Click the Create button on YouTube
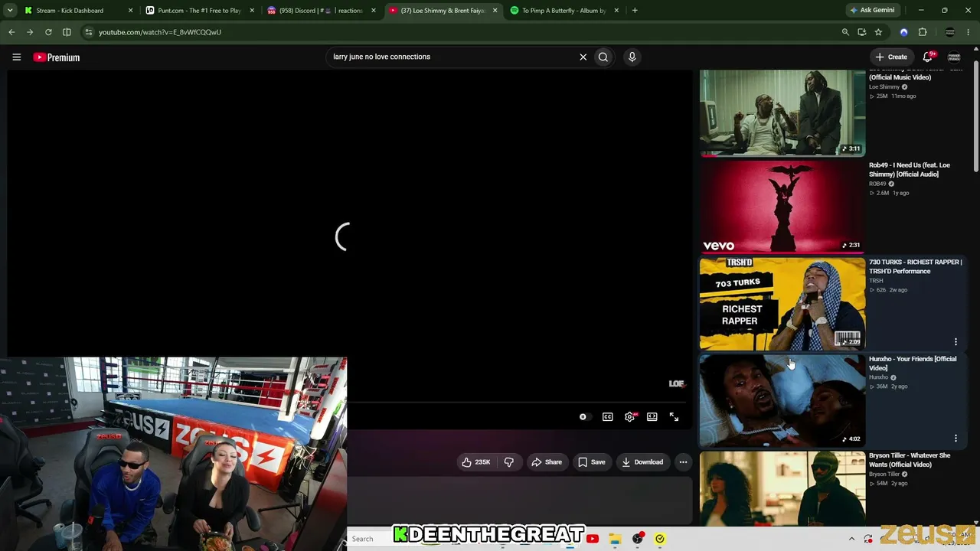980x551 pixels. pos(892,57)
